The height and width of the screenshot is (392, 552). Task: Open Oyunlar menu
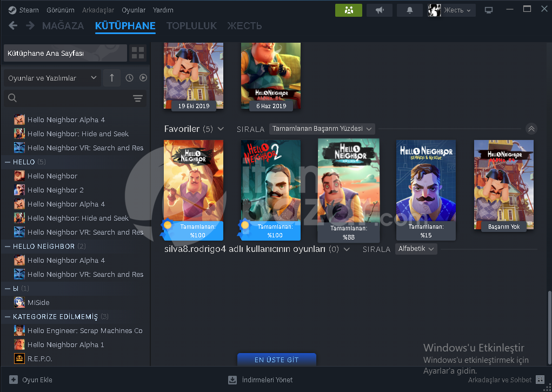(x=134, y=10)
